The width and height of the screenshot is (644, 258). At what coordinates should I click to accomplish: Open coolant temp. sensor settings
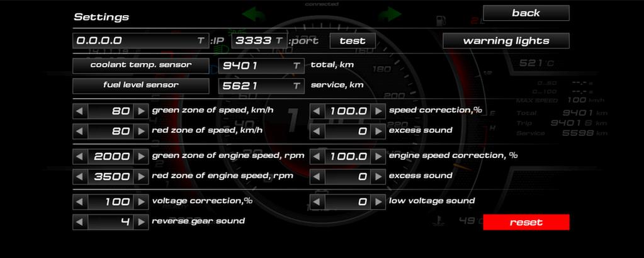[x=140, y=65]
